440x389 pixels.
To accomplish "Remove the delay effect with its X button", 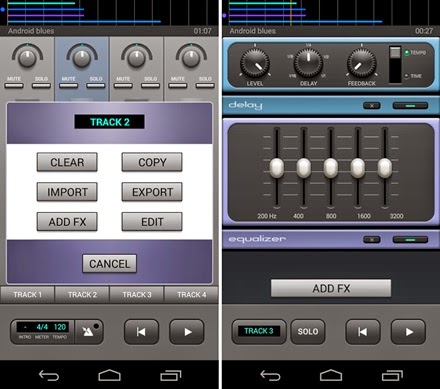I will 372,106.
